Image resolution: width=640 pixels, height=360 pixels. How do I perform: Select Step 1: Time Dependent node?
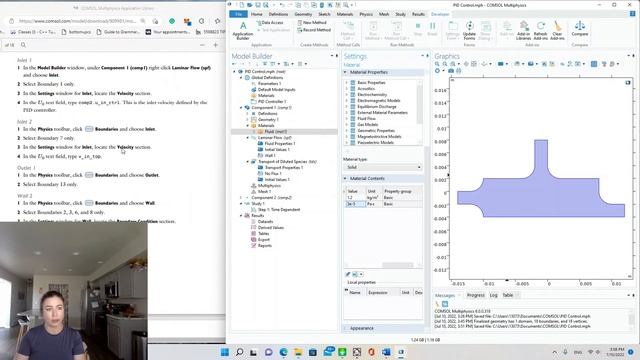[x=279, y=209]
